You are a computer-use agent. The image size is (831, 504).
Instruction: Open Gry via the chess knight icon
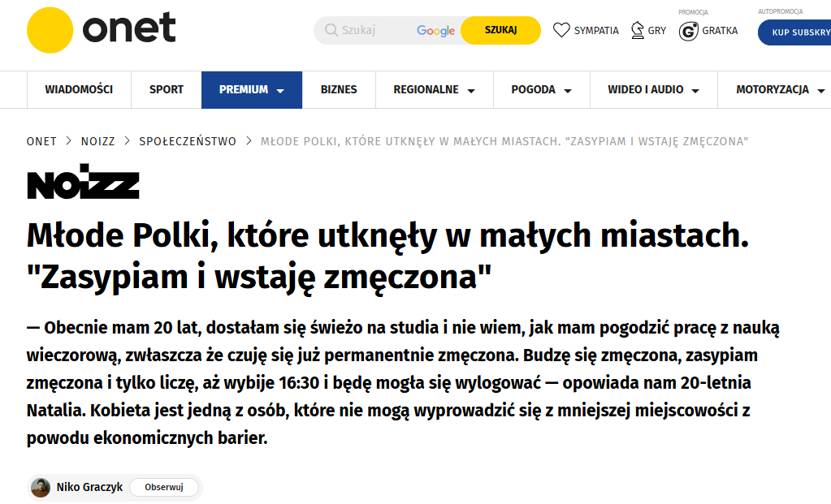pos(637,31)
